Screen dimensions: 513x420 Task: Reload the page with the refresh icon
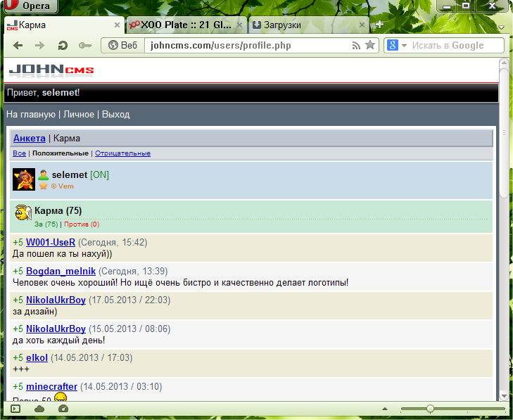point(63,46)
